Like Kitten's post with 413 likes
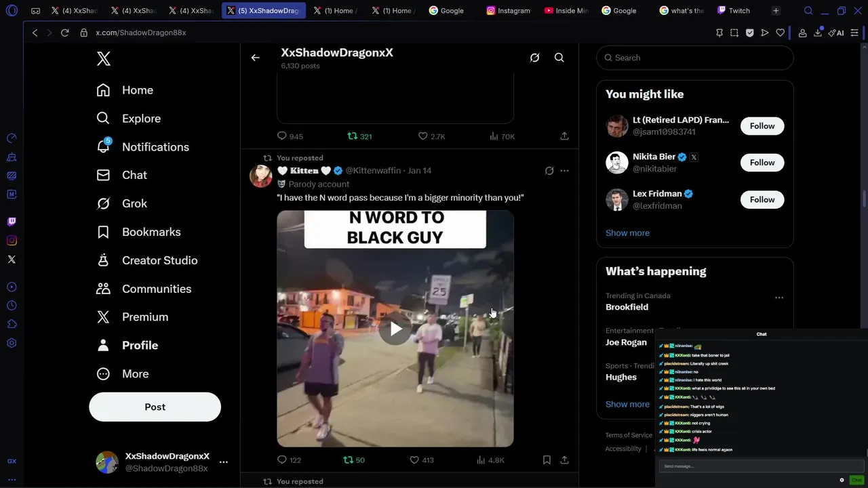 [421, 460]
